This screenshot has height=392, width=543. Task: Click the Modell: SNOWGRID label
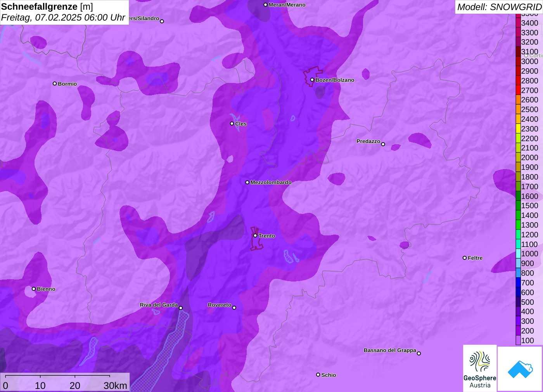click(x=499, y=7)
